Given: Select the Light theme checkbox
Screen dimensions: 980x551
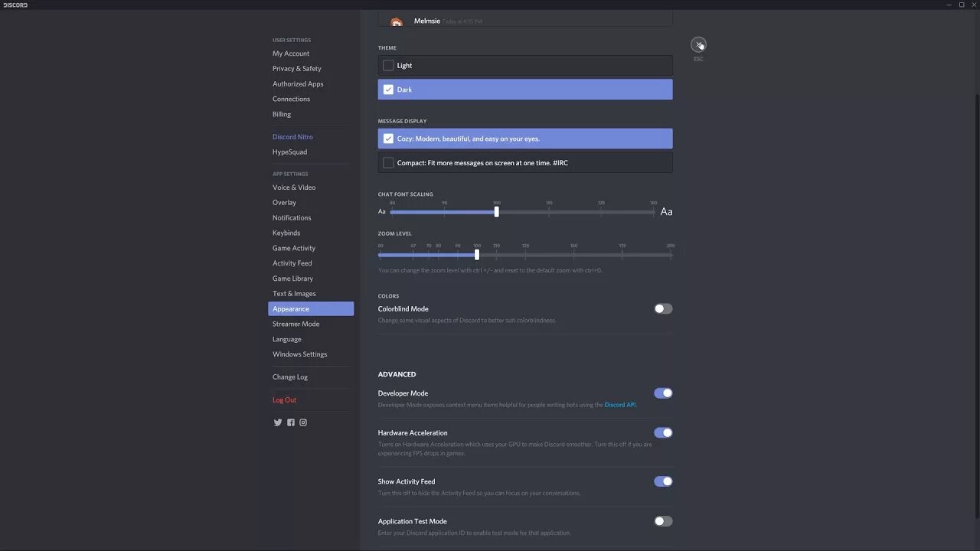Looking at the screenshot, I should pyautogui.click(x=388, y=66).
